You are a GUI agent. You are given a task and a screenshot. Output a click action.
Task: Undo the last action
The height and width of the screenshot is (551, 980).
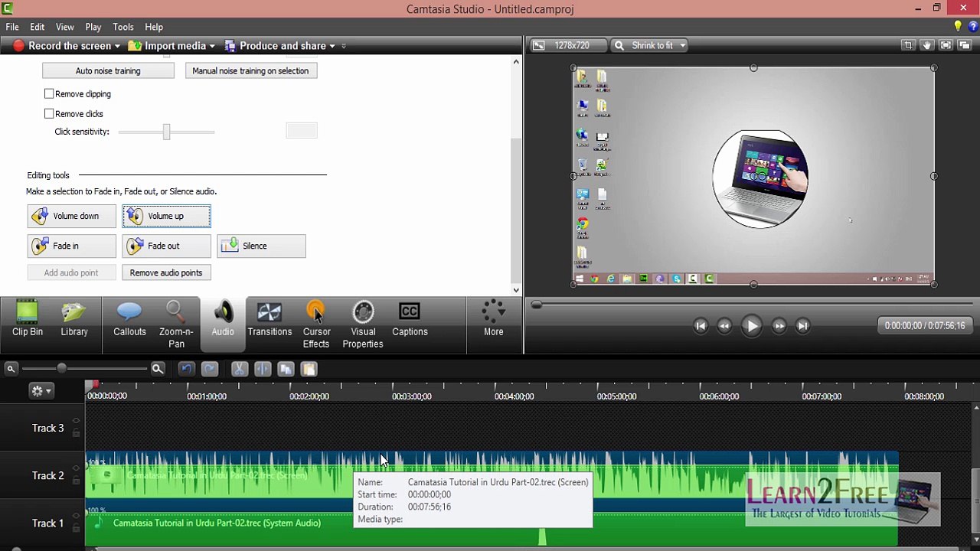point(186,370)
